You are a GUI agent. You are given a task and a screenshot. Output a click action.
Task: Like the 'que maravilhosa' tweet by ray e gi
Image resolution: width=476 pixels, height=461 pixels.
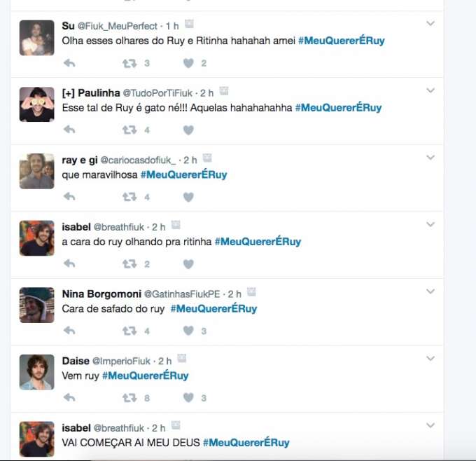[x=188, y=198]
